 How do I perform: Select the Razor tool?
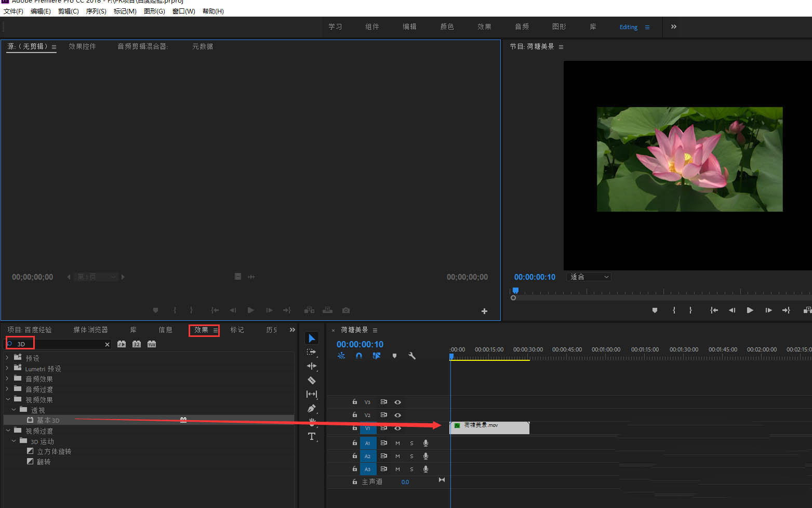click(311, 380)
